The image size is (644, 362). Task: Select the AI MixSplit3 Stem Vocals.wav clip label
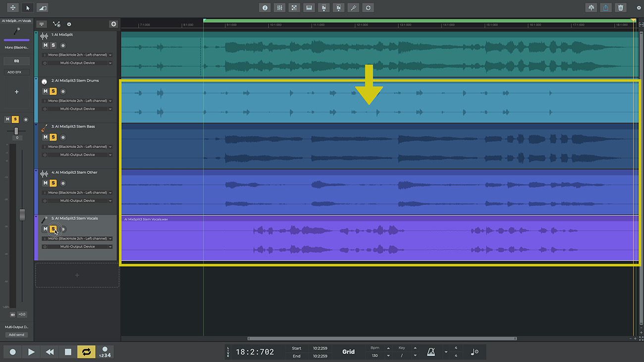[x=146, y=219]
